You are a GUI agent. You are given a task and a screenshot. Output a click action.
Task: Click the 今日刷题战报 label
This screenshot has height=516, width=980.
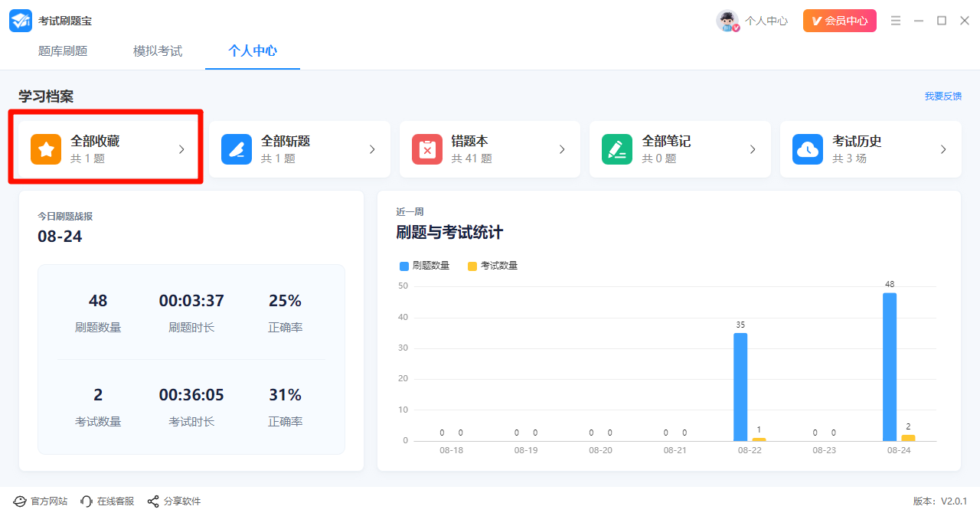click(x=65, y=217)
